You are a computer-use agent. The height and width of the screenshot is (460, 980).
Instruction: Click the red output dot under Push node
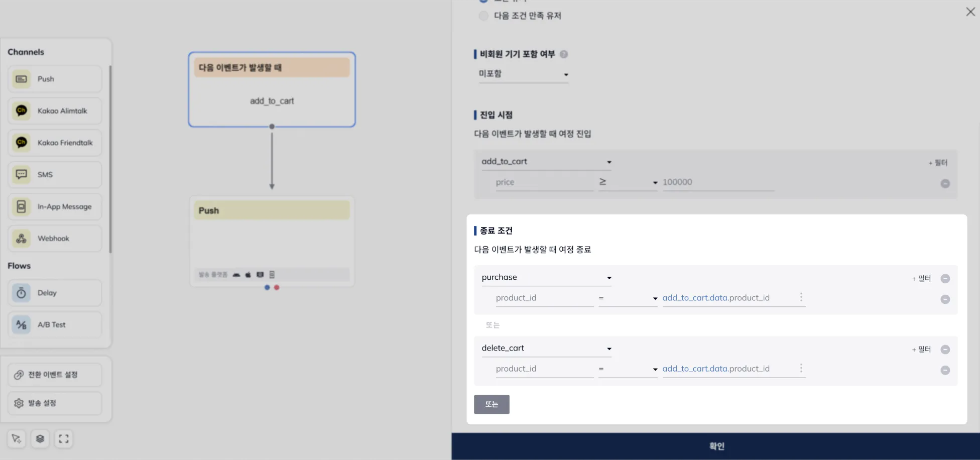[x=277, y=287]
